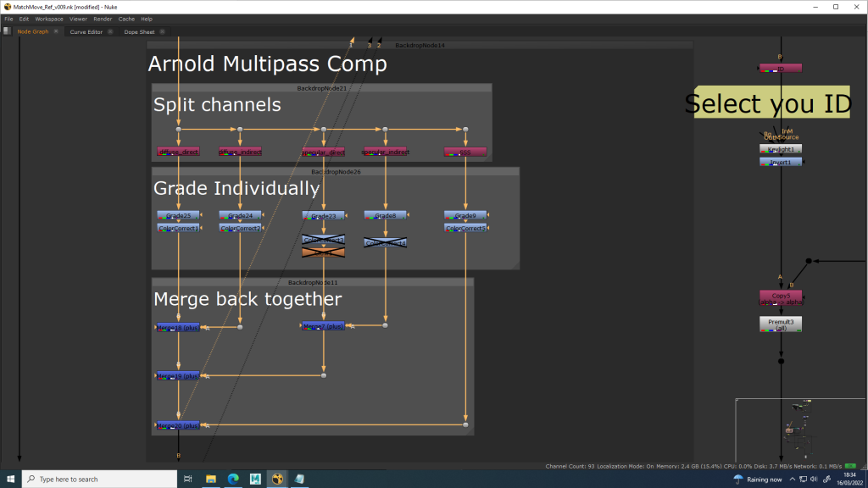868x488 pixels.
Task: Select the Merge20 (plus) node
Action: [x=178, y=425]
